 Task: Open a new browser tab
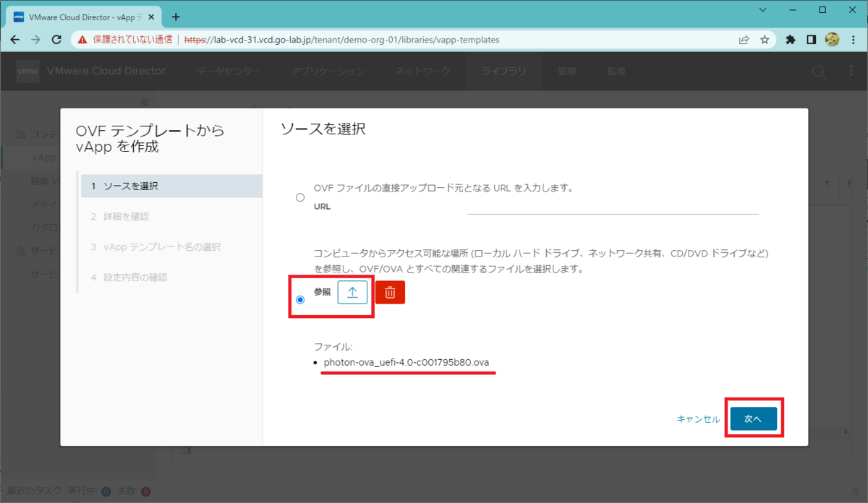pyautogui.click(x=176, y=17)
